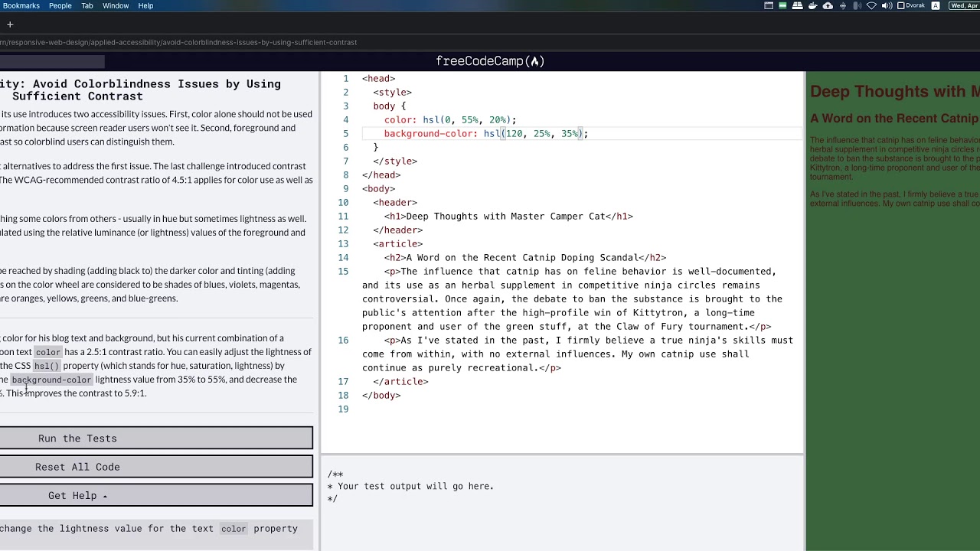980x551 pixels.
Task: Click the 'color: hsl(0, 55%, 20%);' code line
Action: pos(450,119)
